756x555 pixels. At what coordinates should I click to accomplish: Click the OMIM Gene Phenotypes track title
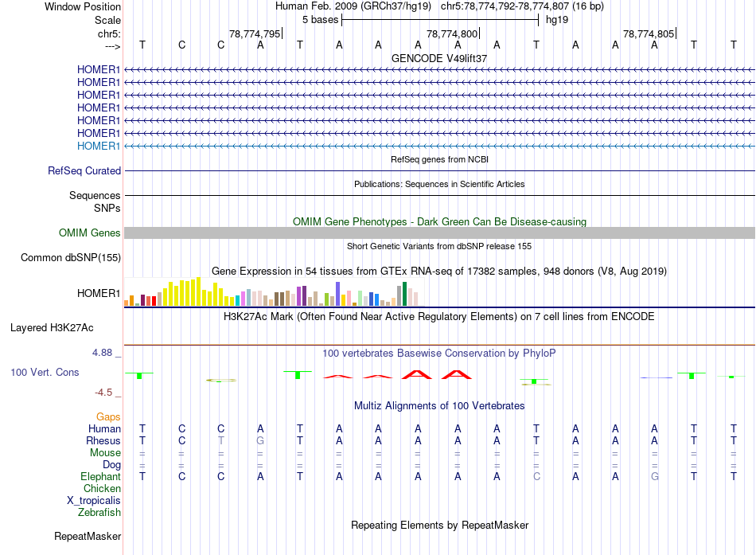(440, 221)
